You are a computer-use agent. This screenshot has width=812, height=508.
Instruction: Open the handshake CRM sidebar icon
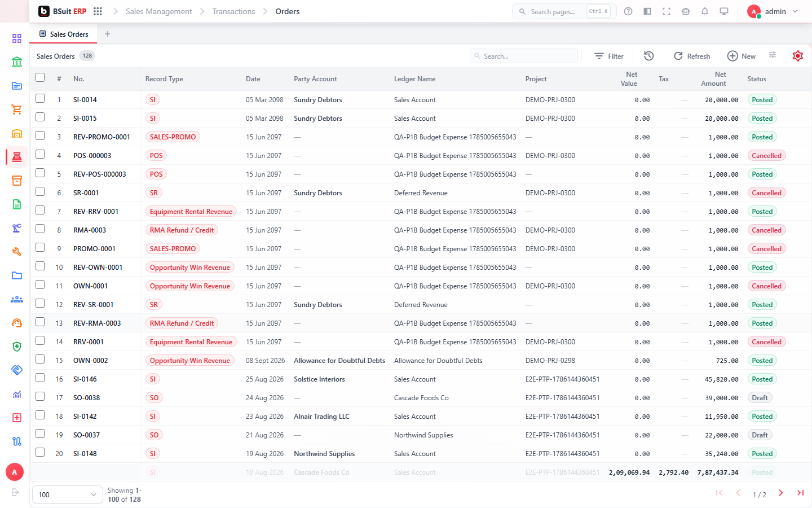[x=17, y=370]
